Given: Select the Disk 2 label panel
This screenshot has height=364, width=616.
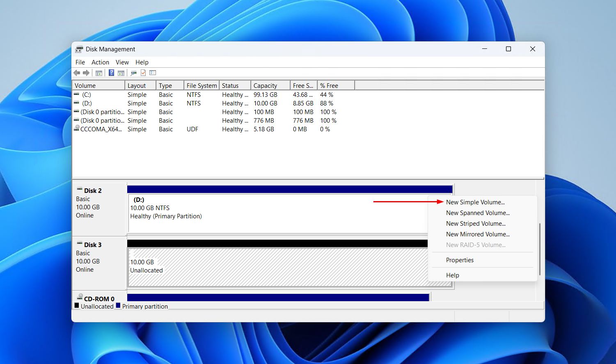Looking at the screenshot, I should (99, 208).
